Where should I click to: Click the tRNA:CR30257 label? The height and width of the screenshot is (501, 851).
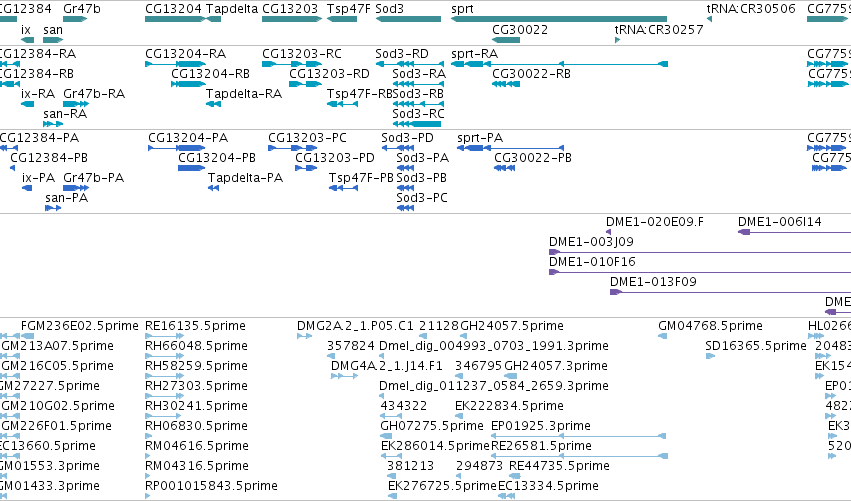pos(659,30)
